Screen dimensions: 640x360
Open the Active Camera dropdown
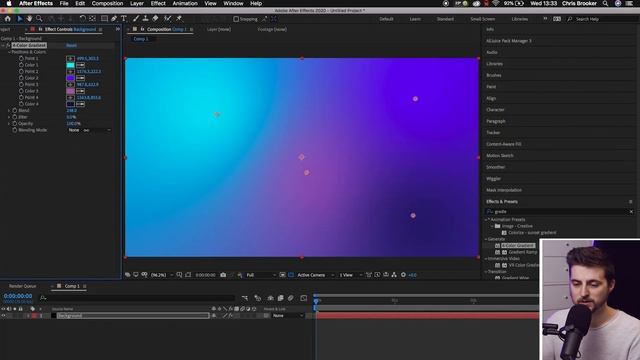point(316,275)
